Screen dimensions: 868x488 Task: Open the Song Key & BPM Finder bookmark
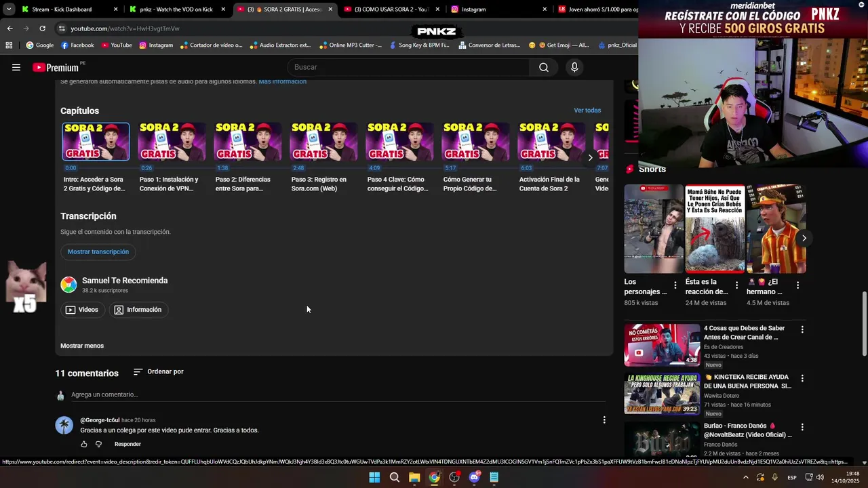[418, 45]
